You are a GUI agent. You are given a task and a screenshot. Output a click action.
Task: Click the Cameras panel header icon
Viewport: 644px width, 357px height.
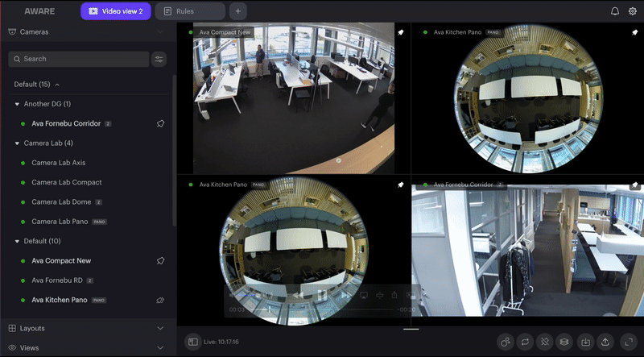[x=12, y=31]
